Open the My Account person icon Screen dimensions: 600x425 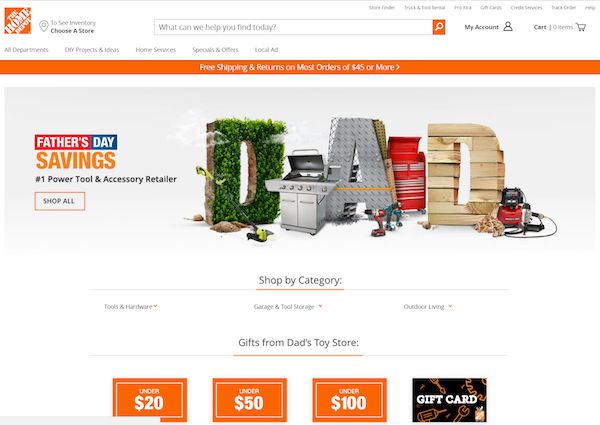tap(508, 26)
